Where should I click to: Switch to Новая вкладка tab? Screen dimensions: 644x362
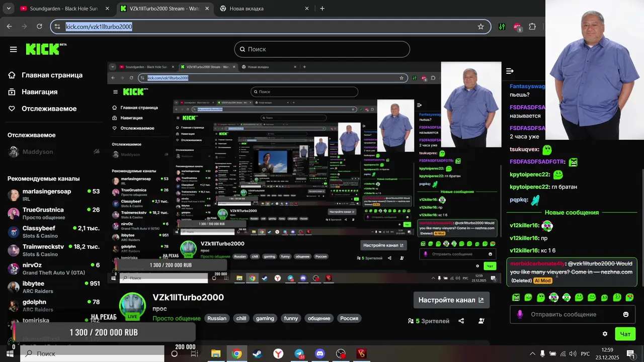(264, 9)
